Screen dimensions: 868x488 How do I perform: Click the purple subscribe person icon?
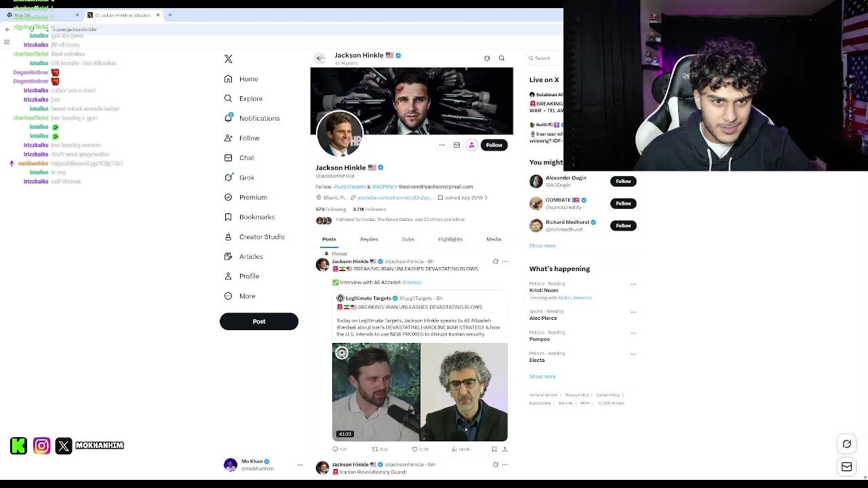pyautogui.click(x=471, y=145)
